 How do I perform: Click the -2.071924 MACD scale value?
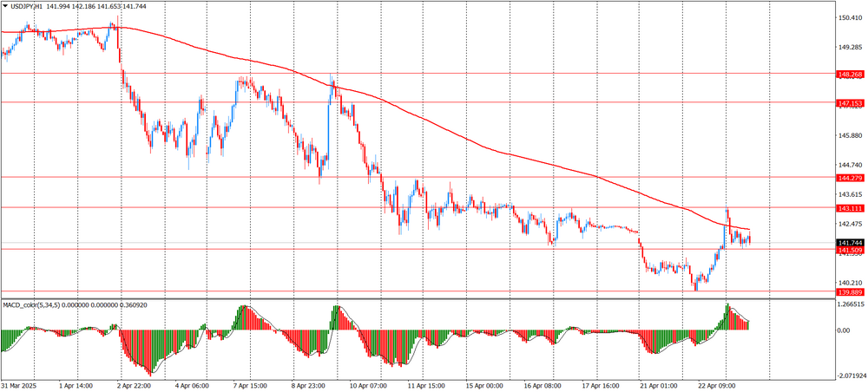[851, 376]
